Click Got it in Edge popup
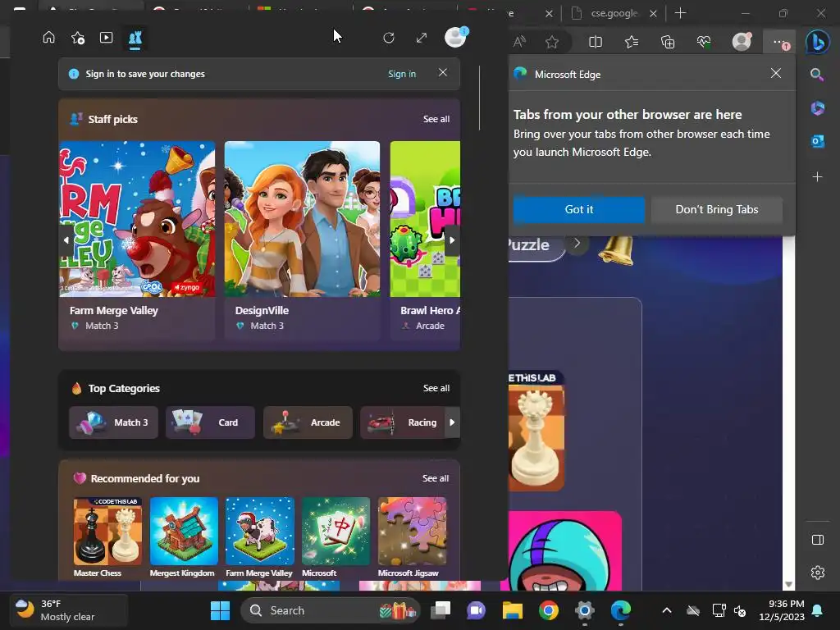 click(x=578, y=209)
